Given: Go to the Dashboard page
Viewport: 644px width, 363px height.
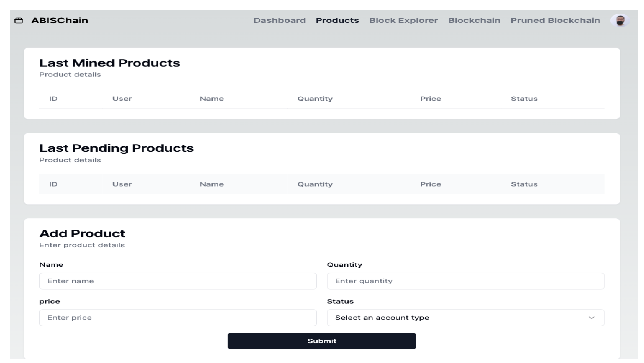Looking at the screenshot, I should (279, 20).
